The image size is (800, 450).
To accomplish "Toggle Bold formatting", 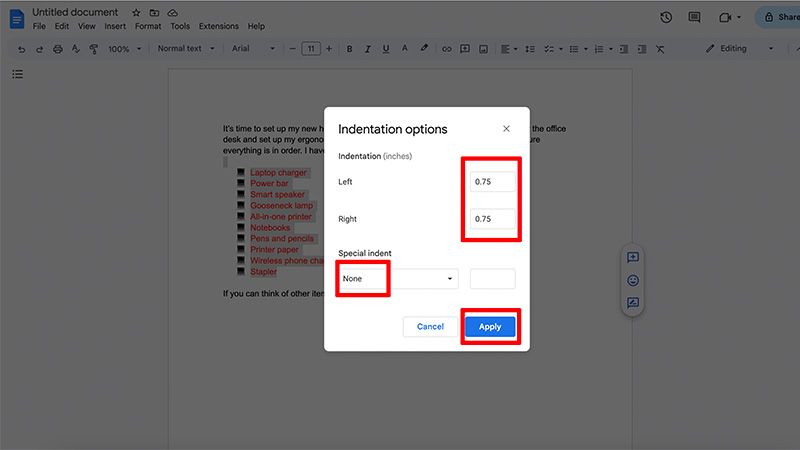I will point(349,49).
